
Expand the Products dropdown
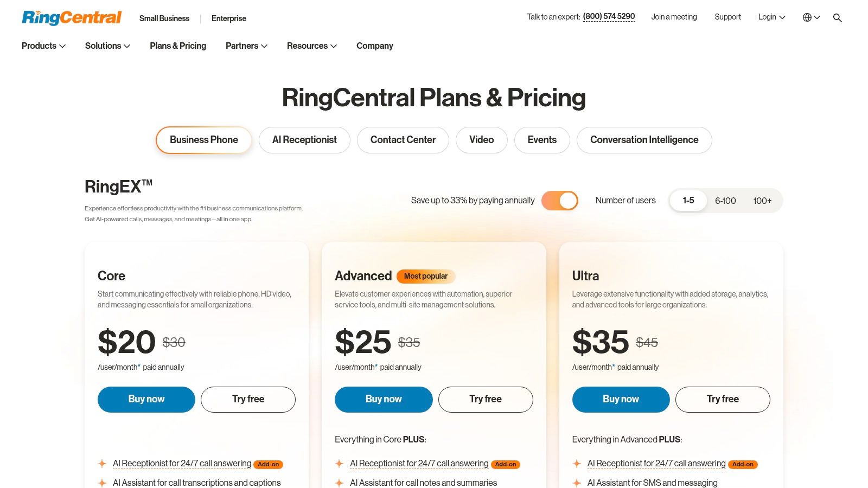[x=43, y=46]
